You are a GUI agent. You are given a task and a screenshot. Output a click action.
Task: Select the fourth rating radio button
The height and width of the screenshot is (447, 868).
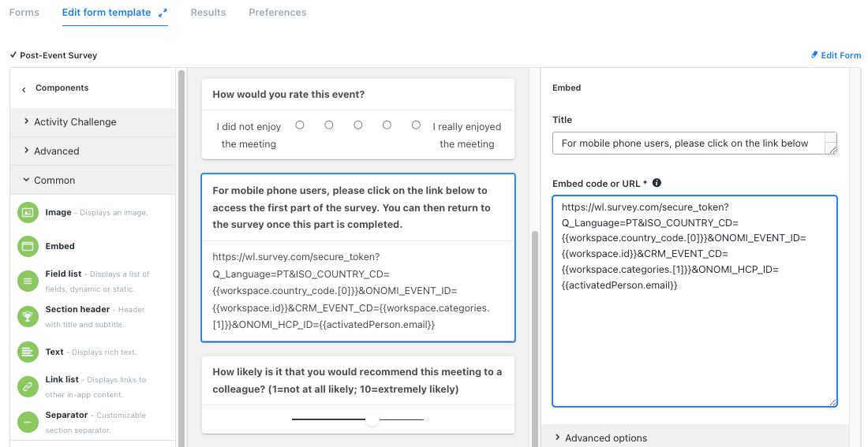[387, 125]
